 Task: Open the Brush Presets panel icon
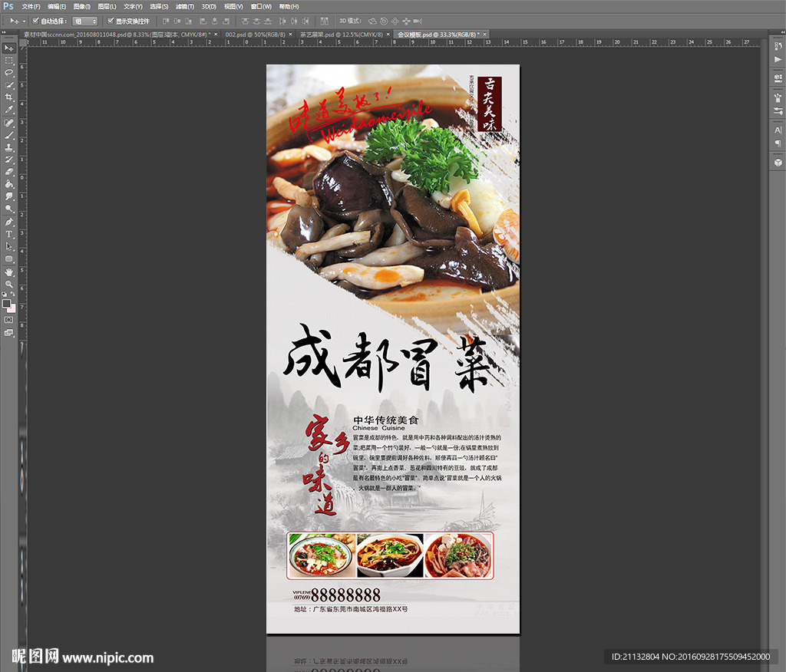click(x=778, y=97)
